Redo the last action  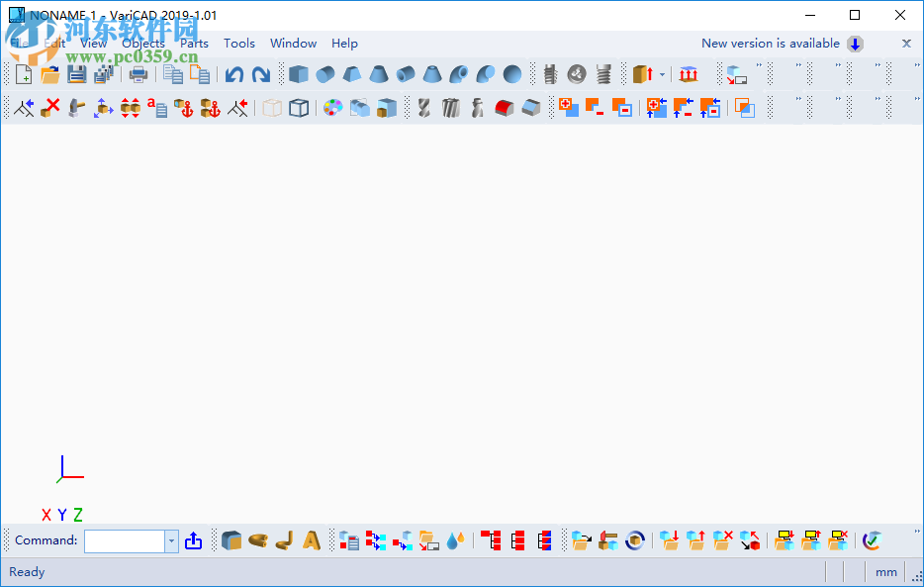(x=260, y=75)
